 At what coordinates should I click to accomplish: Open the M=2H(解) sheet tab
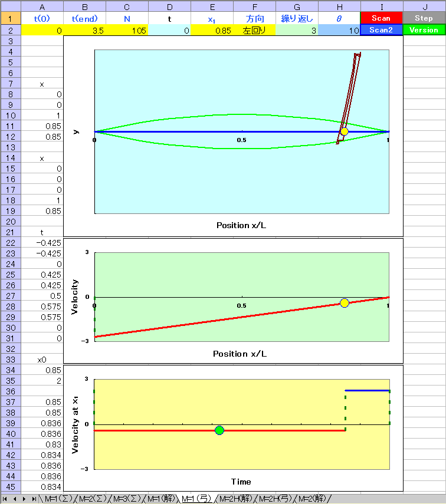236,499
